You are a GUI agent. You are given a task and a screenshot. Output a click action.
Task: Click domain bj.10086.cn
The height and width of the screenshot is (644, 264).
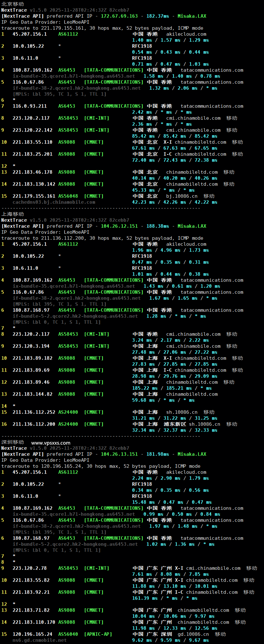pos(182,196)
